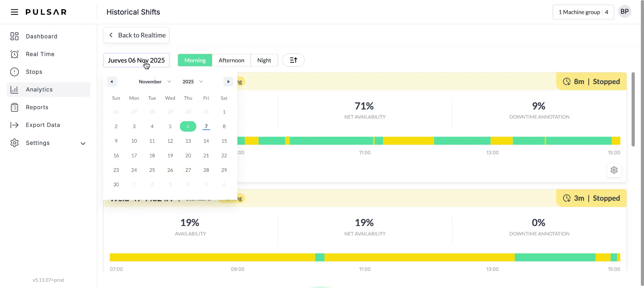644x288 pixels.
Task: Click the Stops alert icon
Action: point(14,72)
